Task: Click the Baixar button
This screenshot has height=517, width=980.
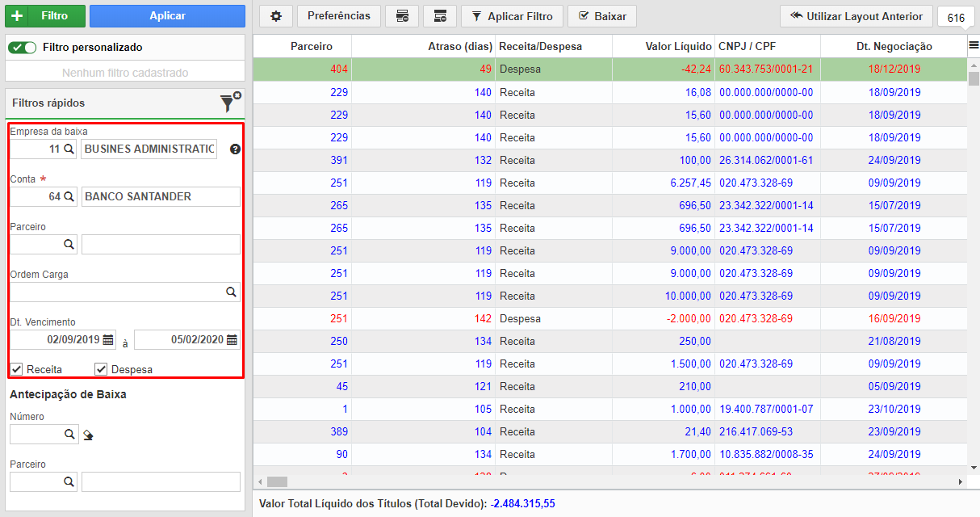Action: [x=602, y=16]
